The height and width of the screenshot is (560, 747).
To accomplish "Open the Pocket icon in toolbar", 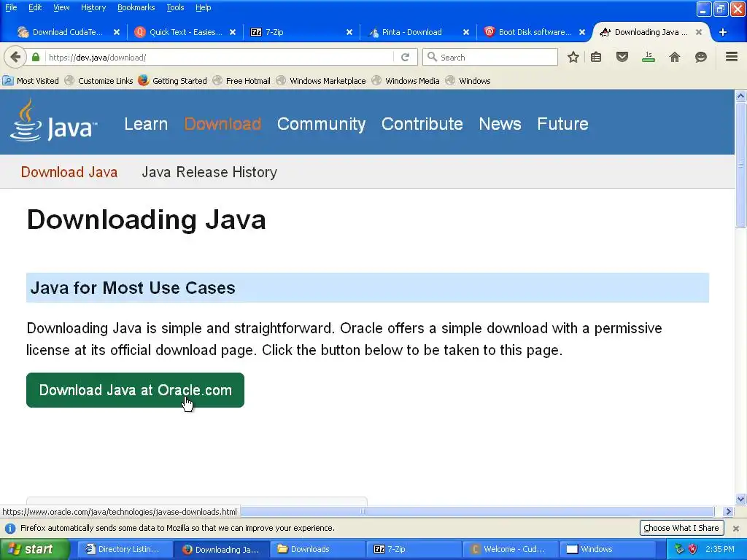I will click(622, 57).
